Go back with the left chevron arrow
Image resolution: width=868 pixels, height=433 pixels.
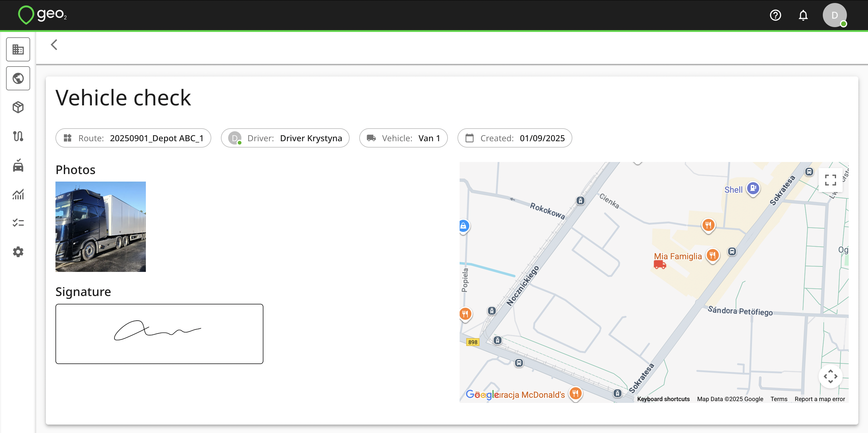click(x=54, y=45)
